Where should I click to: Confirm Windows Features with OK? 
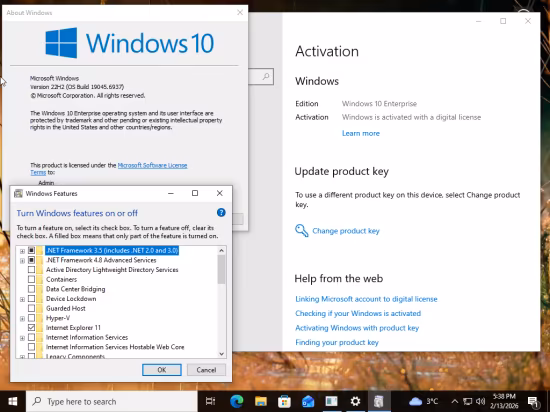pos(162,370)
